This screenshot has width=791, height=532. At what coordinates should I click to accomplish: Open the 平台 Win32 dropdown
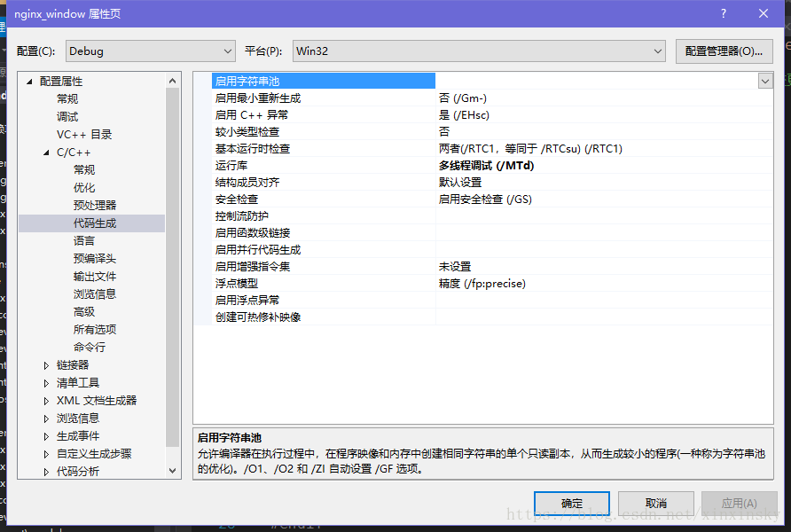point(479,51)
